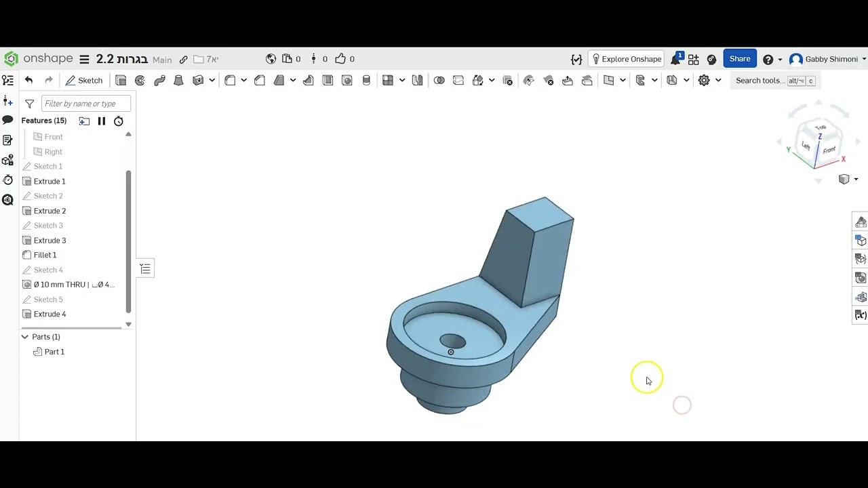Select the Move face tool
This screenshot has width=868, height=488.
[x=568, y=81]
